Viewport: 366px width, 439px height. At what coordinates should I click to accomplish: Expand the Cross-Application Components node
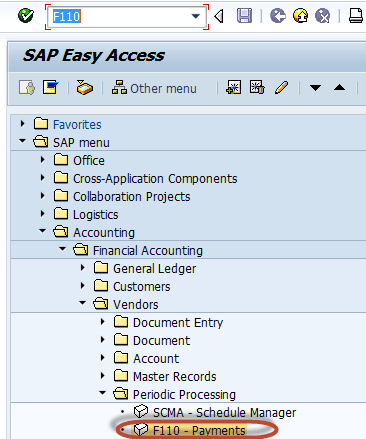[43, 178]
